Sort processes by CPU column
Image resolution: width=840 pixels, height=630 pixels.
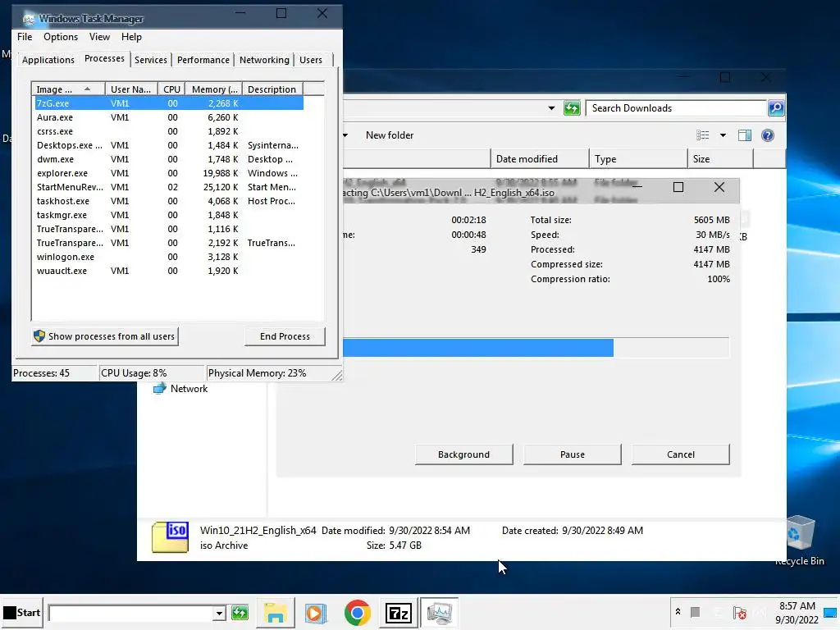[171, 89]
